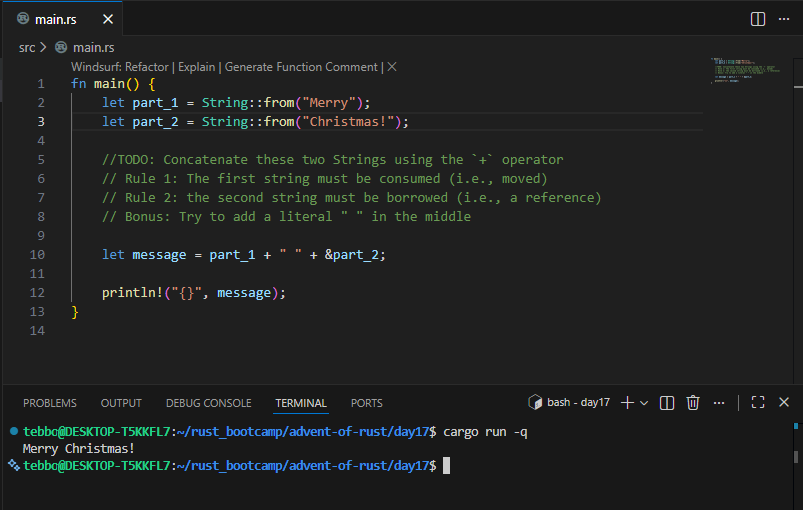The width and height of the screenshot is (803, 510).
Task: Click line number 1 in the gutter
Action: [x=41, y=83]
